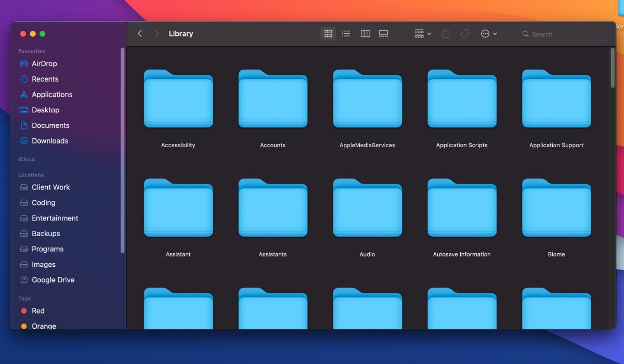
Task: Select the Biome folder
Action: pyautogui.click(x=556, y=208)
